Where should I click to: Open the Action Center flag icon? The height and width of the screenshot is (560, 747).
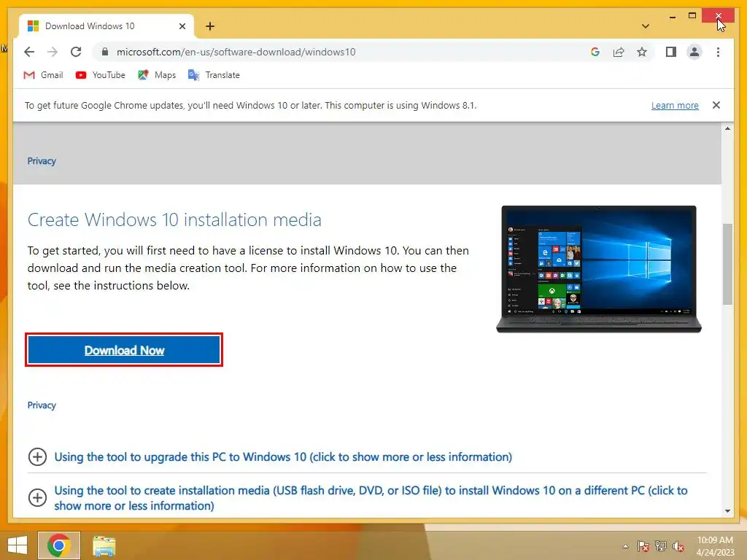pos(643,546)
